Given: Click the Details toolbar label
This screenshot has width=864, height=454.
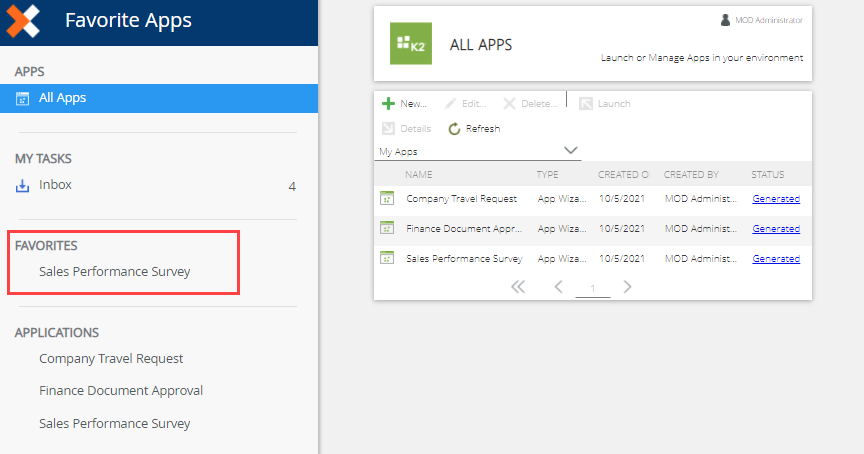Looking at the screenshot, I should click(x=415, y=128).
